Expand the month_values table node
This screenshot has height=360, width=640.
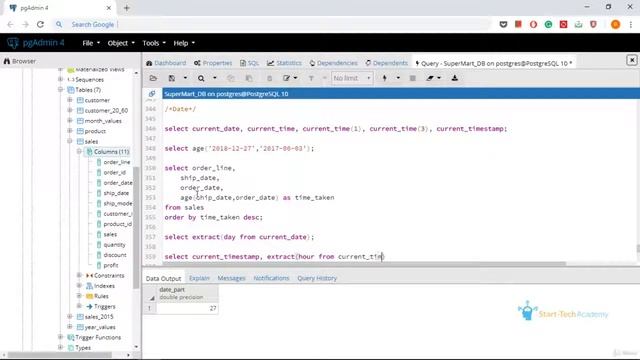click(70, 121)
